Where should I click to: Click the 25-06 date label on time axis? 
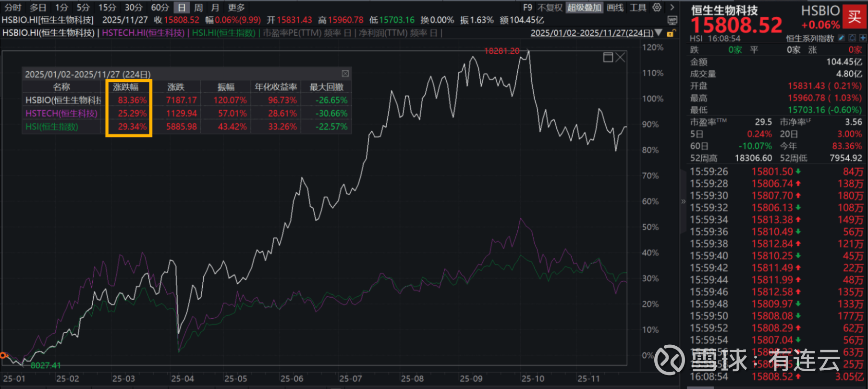click(292, 379)
